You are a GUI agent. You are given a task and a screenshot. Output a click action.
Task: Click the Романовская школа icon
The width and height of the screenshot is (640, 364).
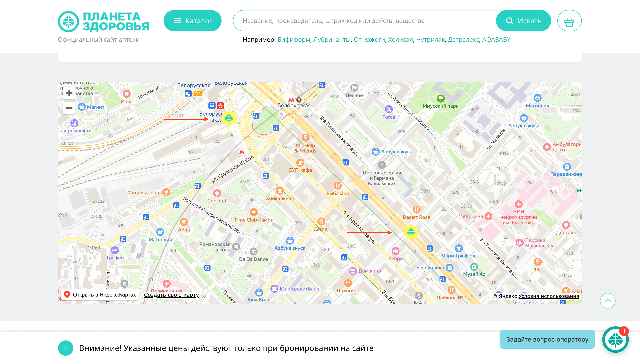pos(236,247)
